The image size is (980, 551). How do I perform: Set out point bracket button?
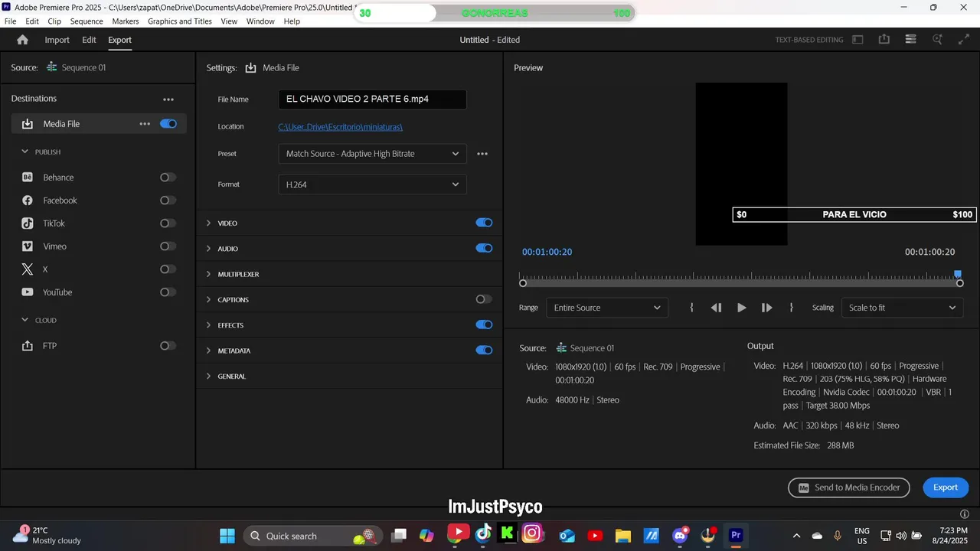791,308
